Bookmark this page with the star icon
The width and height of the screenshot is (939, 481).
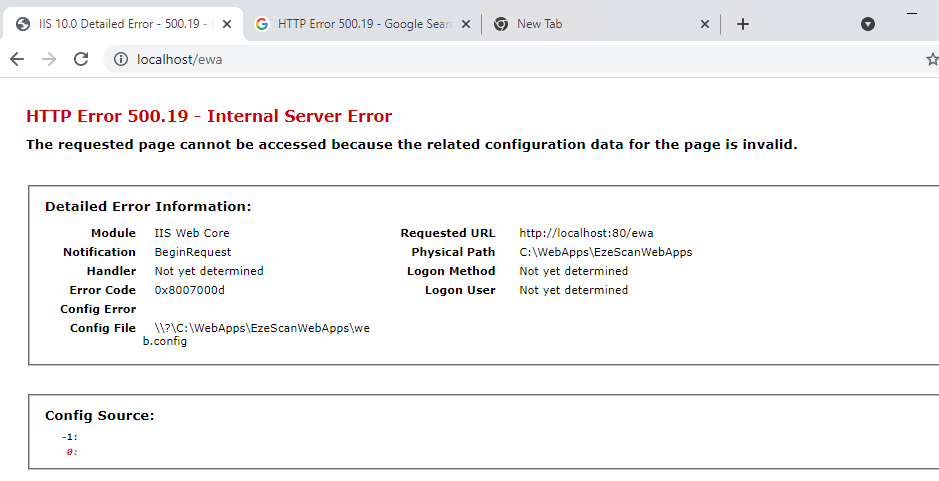click(932, 59)
